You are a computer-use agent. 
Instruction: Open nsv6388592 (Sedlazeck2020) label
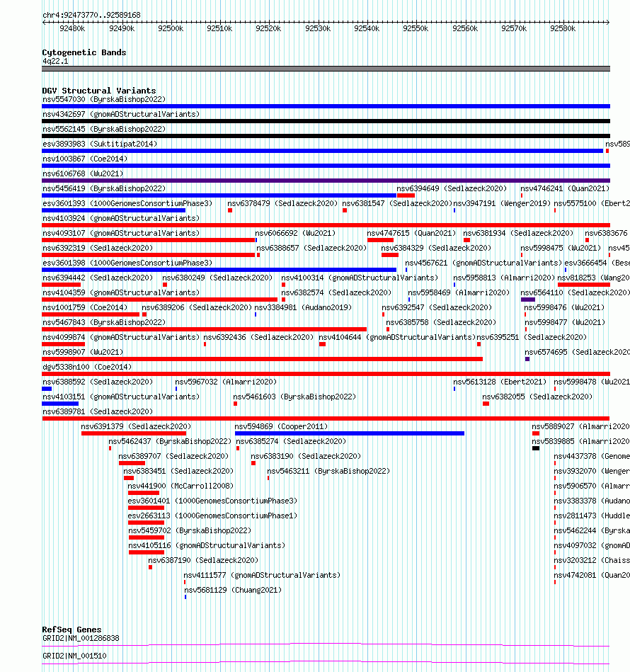tap(98, 382)
